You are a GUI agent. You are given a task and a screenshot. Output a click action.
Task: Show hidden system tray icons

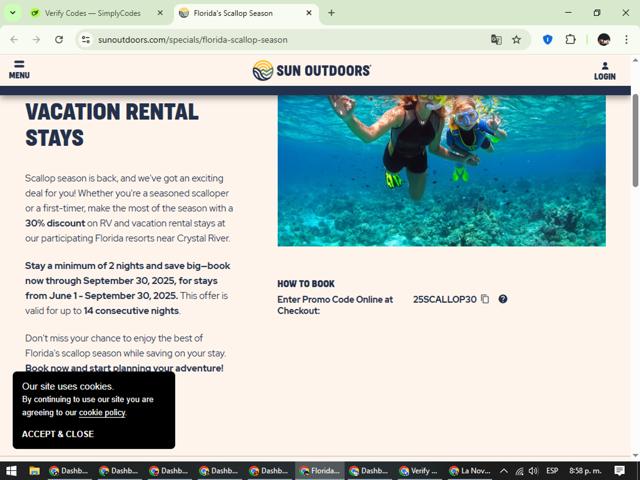tap(504, 471)
